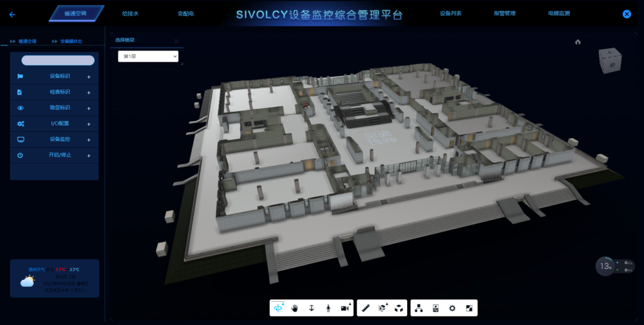
Task: Click the 设备监控 label
Action: pyautogui.click(x=60, y=139)
